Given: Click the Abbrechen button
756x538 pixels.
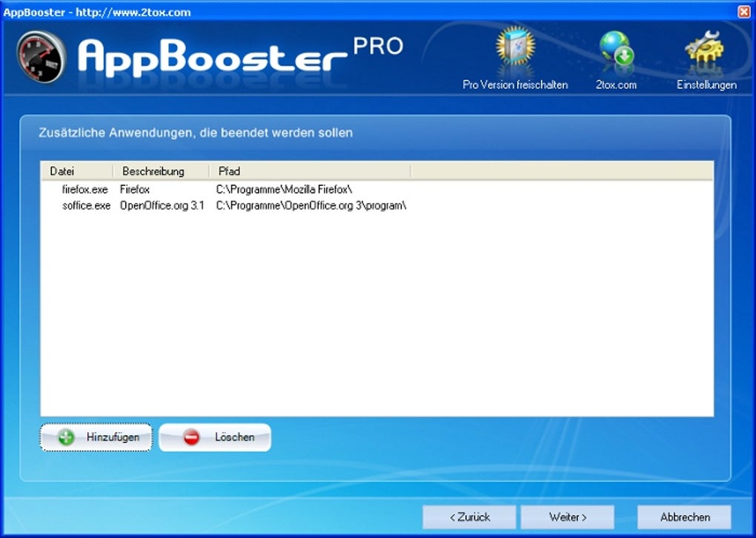Looking at the screenshot, I should click(683, 517).
